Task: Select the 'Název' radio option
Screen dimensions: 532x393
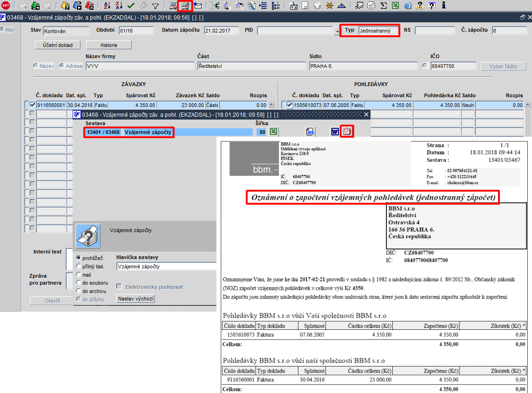Action: click(x=36, y=66)
